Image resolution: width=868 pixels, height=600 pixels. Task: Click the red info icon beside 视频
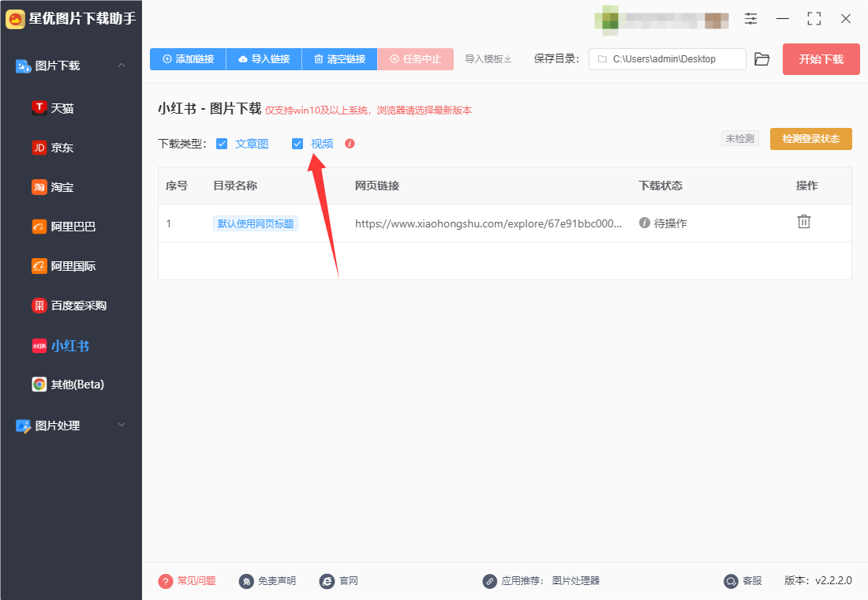tap(350, 144)
